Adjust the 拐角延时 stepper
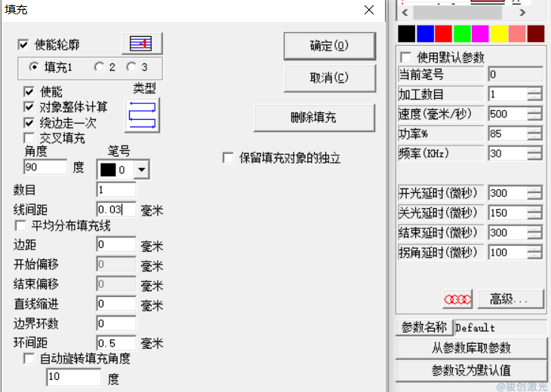The height and width of the screenshot is (392, 551). (x=535, y=253)
